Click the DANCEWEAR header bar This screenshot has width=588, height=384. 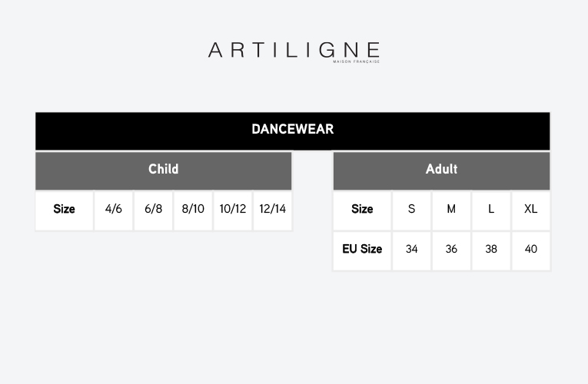click(292, 130)
